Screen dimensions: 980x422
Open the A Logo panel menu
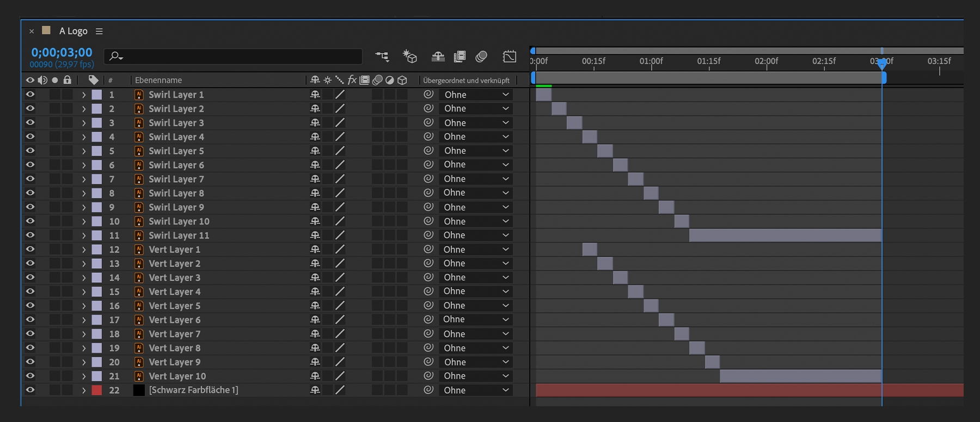[99, 32]
